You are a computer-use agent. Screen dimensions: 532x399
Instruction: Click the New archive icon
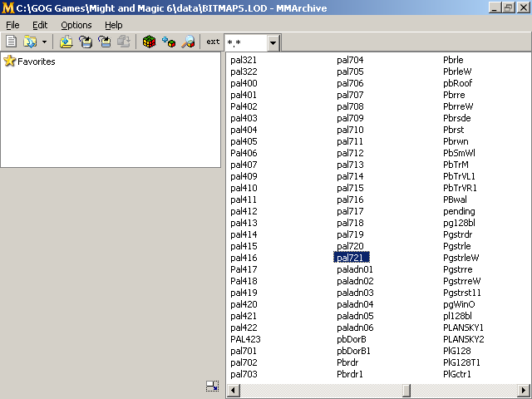click(12, 42)
